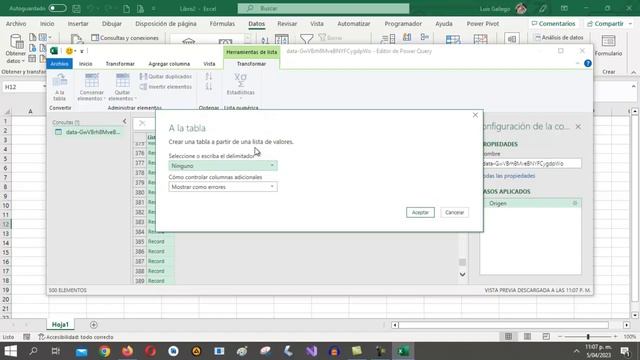Click the Cancelar button
Screen dimensions: 640x360
tap(454, 212)
